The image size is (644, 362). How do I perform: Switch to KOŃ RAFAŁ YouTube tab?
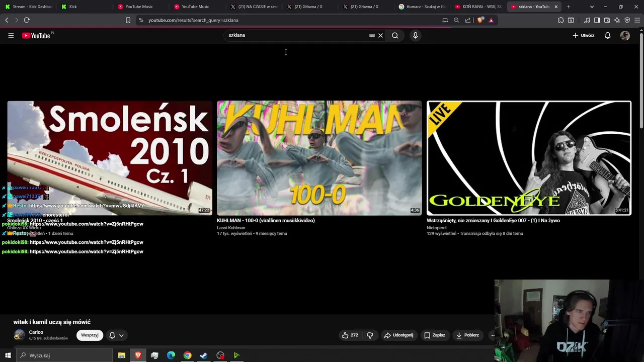[x=478, y=7]
